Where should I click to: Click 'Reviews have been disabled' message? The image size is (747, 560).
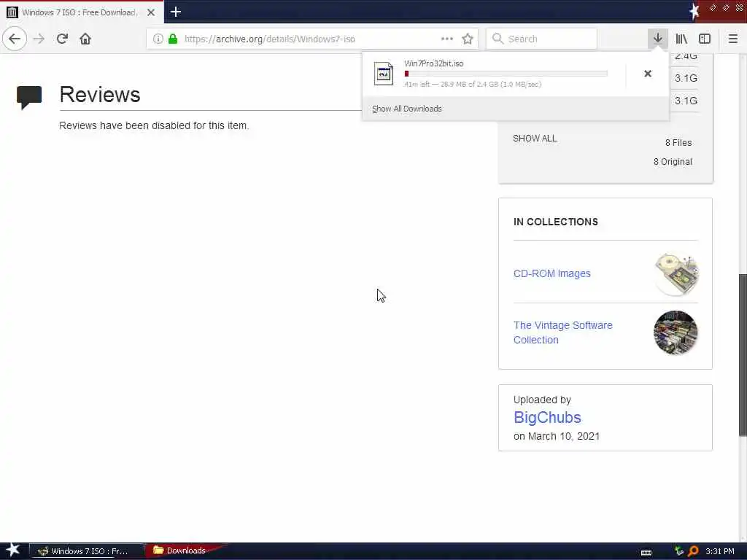pyautogui.click(x=154, y=125)
